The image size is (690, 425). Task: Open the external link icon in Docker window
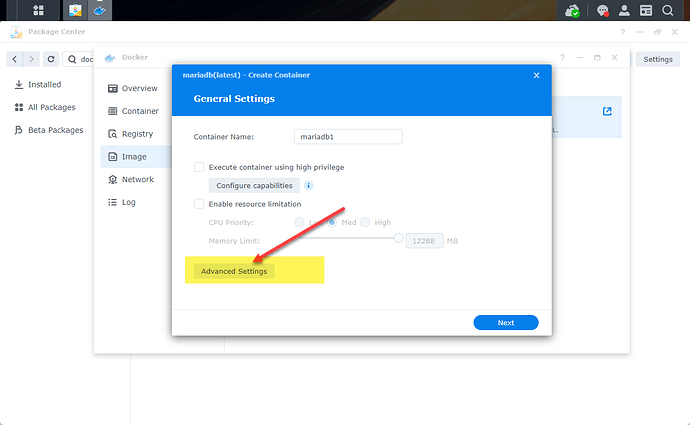click(x=607, y=111)
